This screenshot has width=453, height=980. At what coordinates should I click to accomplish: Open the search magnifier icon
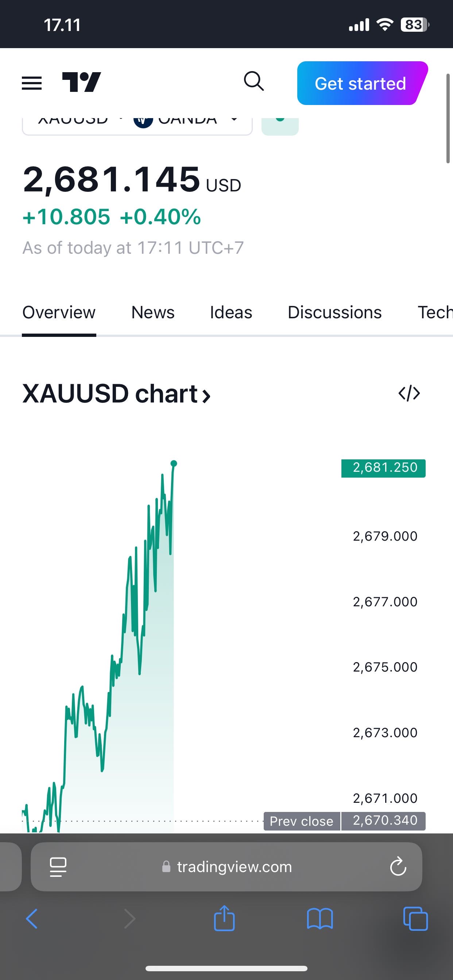point(253,81)
